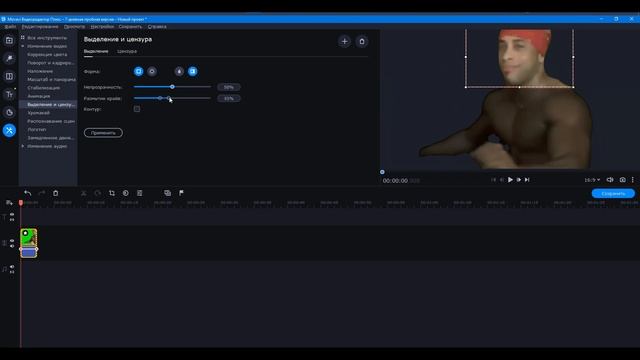
Task: Toggle link icon on titles track
Action: (12, 220)
